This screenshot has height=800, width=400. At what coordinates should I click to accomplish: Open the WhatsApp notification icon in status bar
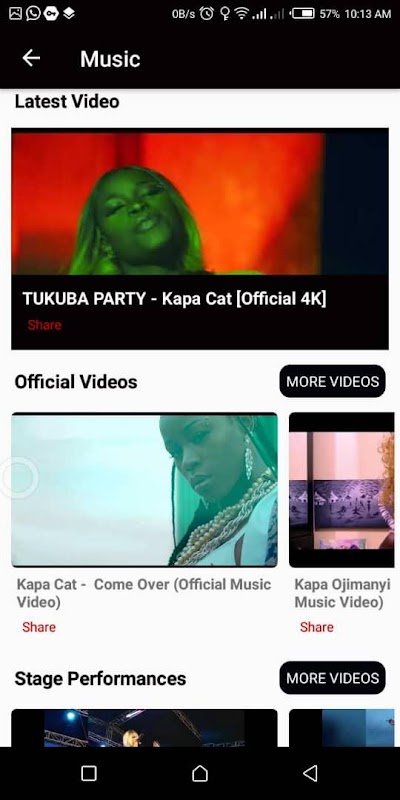[33, 13]
